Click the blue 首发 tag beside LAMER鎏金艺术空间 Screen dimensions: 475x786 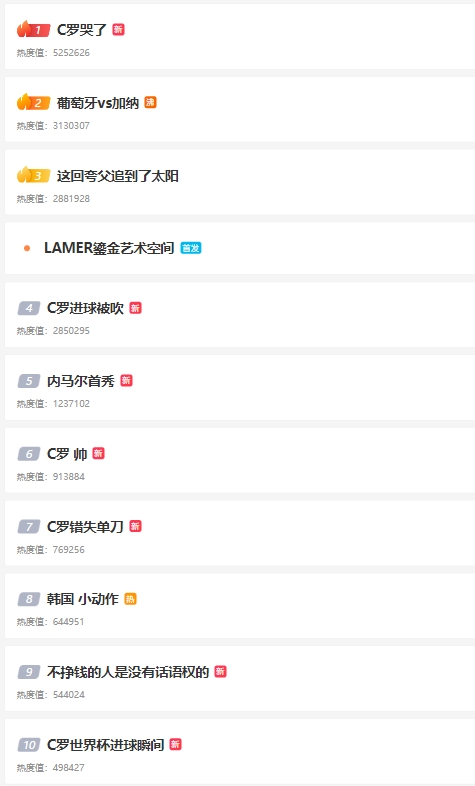191,248
